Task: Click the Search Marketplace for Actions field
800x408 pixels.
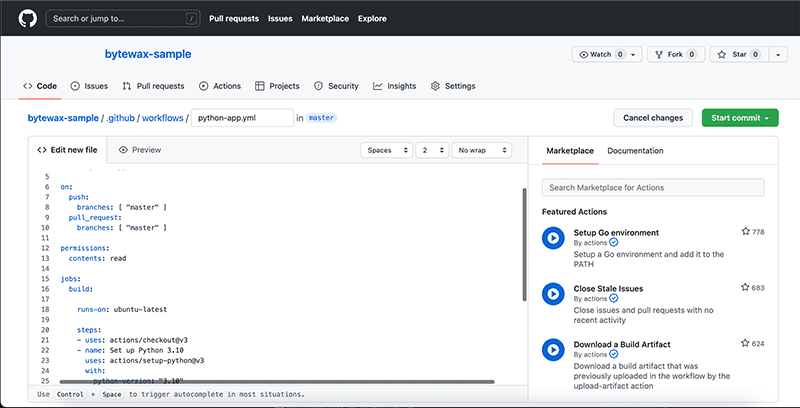Action: pyautogui.click(x=653, y=188)
